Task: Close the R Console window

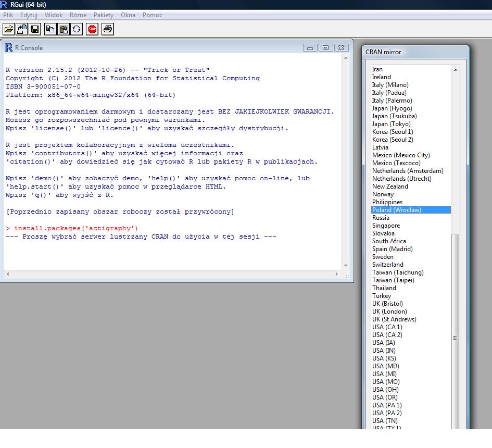Action: tap(342, 48)
